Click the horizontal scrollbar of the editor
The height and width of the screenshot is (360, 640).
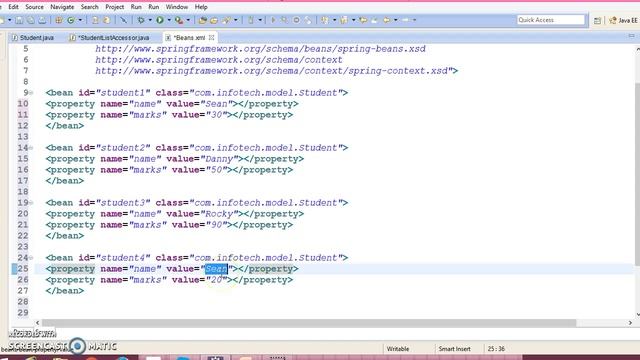tap(309, 323)
